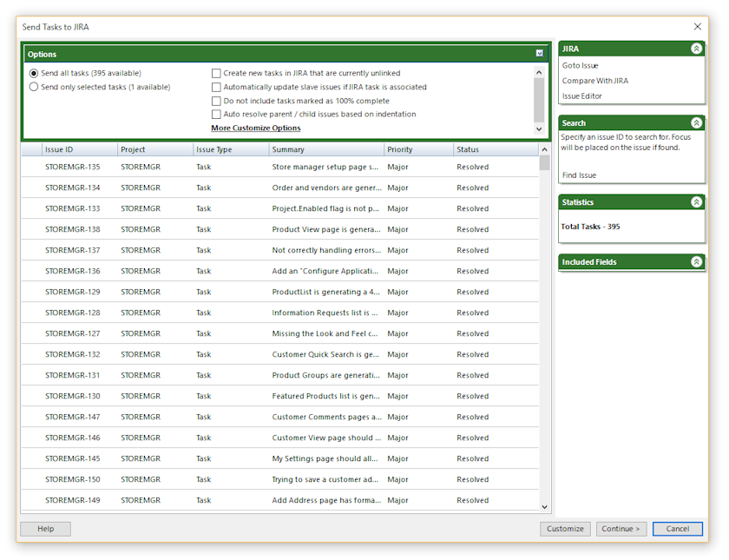This screenshot has width=729, height=560.
Task: Select row STOREMGR-133
Action: click(x=279, y=208)
